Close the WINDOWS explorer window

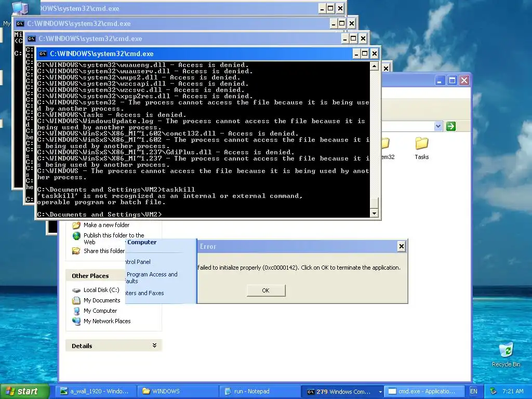(x=464, y=81)
